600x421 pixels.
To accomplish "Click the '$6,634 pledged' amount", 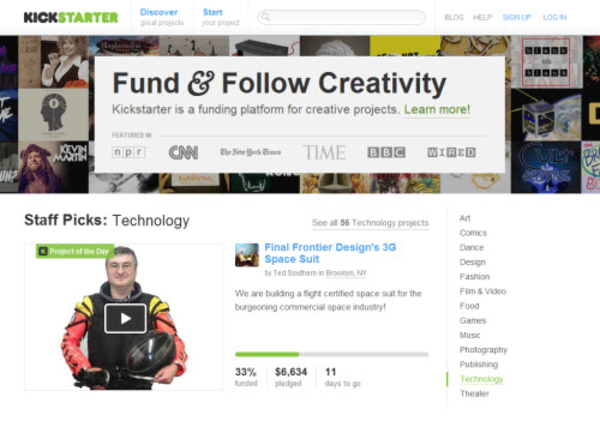I will (x=291, y=377).
